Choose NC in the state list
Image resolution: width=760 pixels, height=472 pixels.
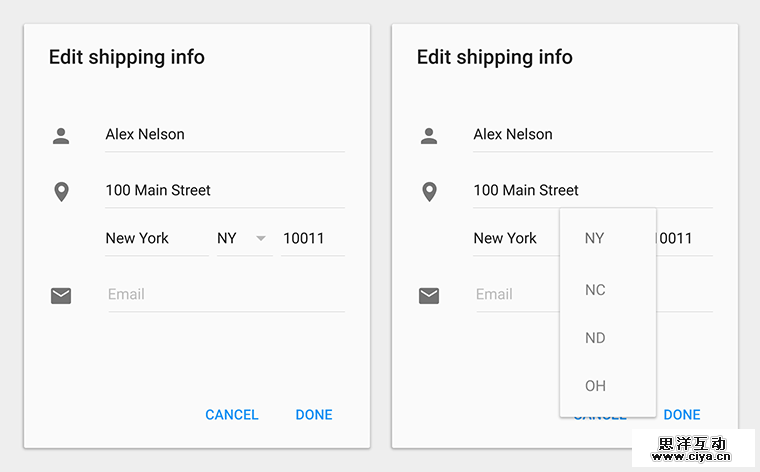click(x=595, y=290)
